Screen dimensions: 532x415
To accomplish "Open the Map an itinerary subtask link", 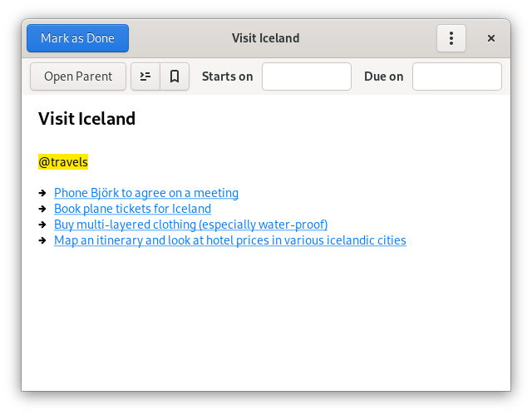I will coord(230,240).
